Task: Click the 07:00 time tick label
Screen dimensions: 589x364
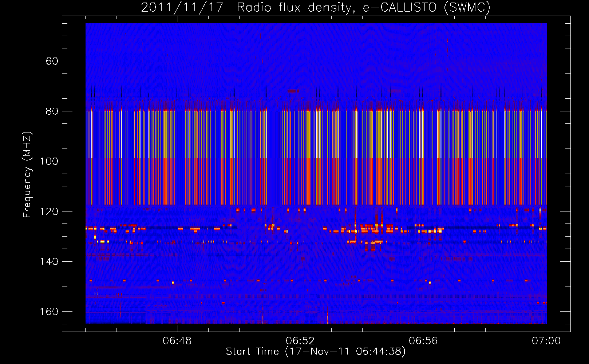Action: pos(546,341)
